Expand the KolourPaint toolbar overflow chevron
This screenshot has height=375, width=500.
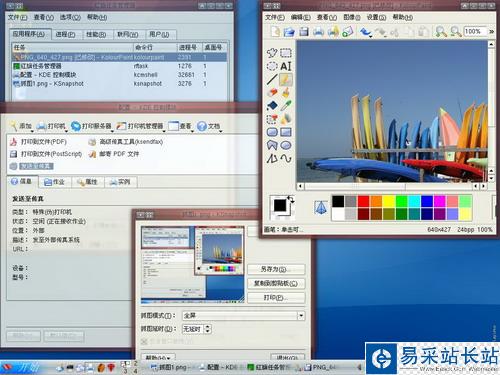tap(491, 32)
